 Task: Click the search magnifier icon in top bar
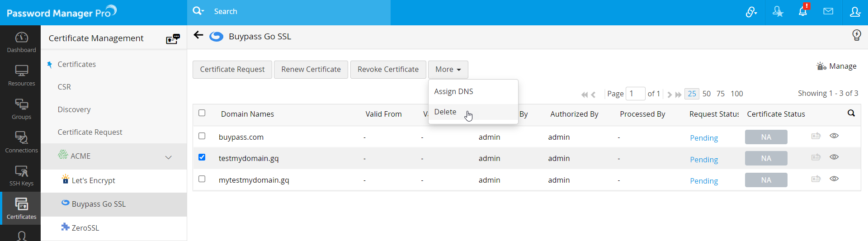click(x=198, y=11)
